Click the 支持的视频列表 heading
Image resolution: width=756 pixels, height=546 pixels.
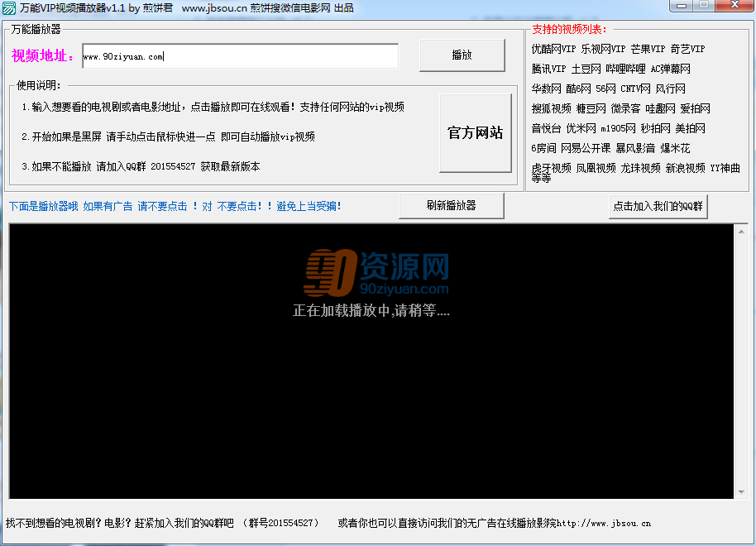(x=569, y=30)
